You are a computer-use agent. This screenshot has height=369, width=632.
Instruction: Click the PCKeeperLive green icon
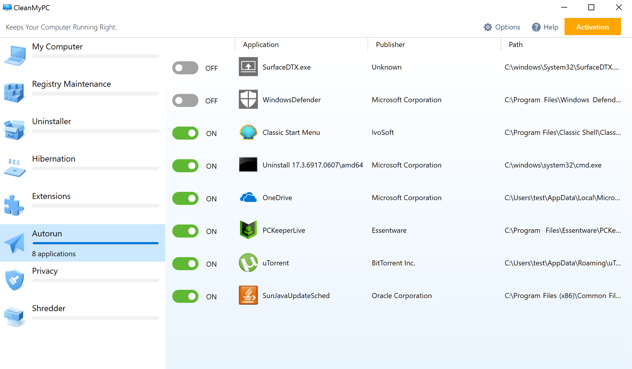[248, 230]
